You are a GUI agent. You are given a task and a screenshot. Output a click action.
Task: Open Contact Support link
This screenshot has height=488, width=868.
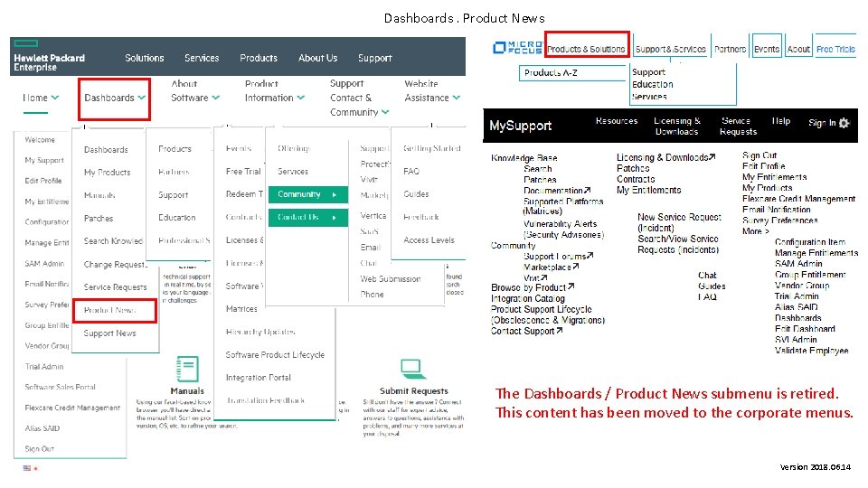[526, 331]
